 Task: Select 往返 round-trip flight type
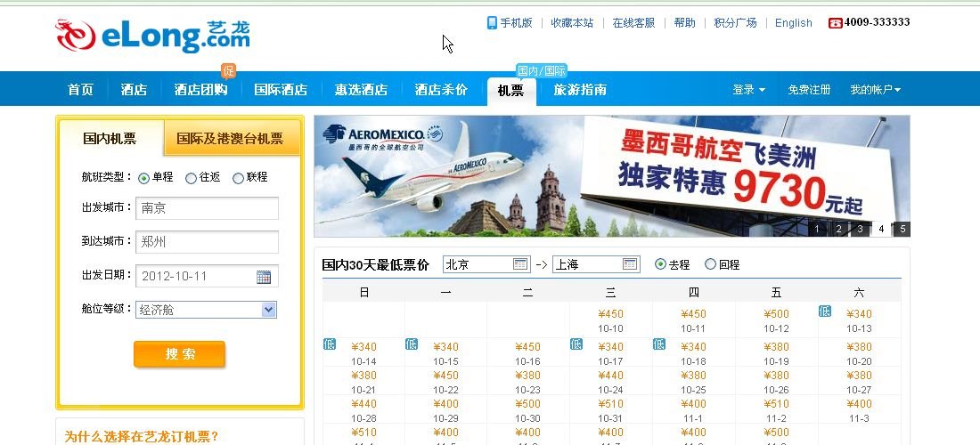[x=192, y=179]
